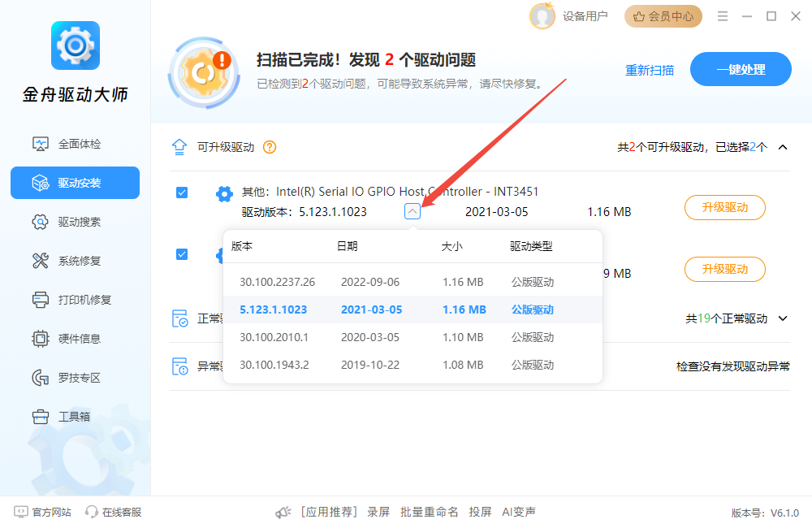Select driver version 30.100.2237.26 from list
Screen dimensions: 812x528
[277, 282]
